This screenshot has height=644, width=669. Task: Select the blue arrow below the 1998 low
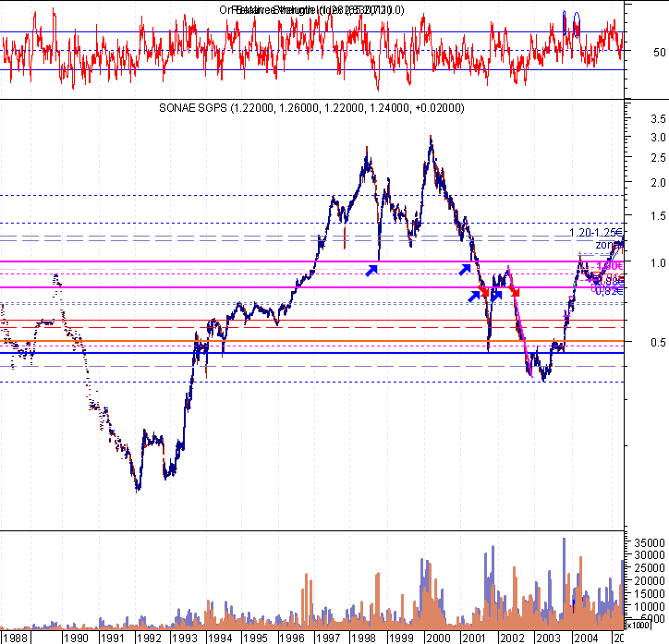pos(371,271)
